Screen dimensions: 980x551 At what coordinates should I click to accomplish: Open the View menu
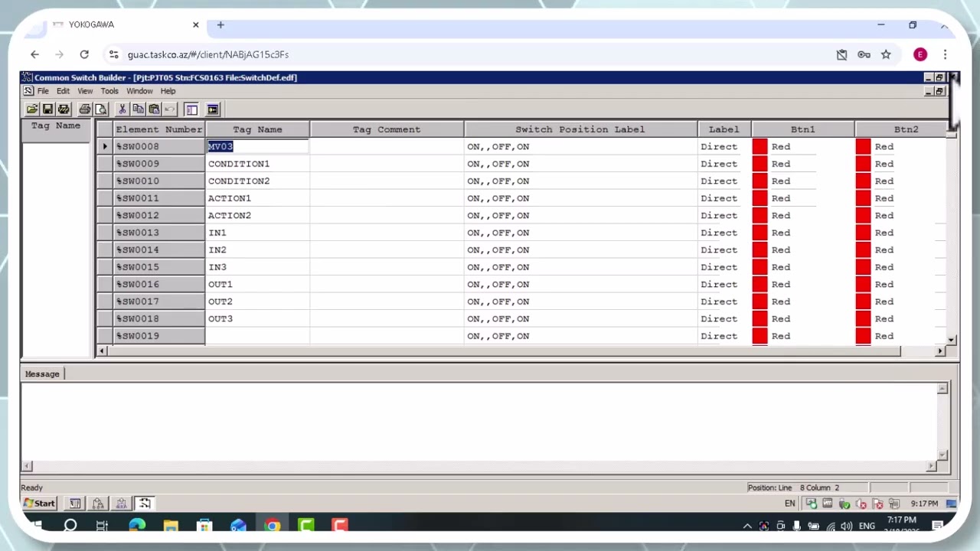pos(85,91)
